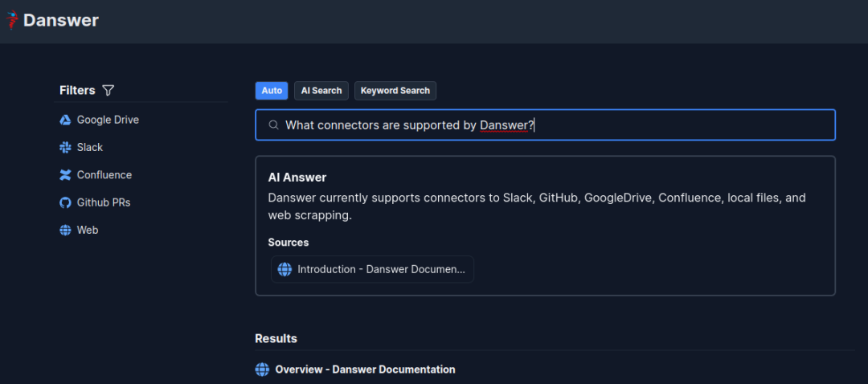Open Introduction - Danswer Documentation source

(381, 269)
